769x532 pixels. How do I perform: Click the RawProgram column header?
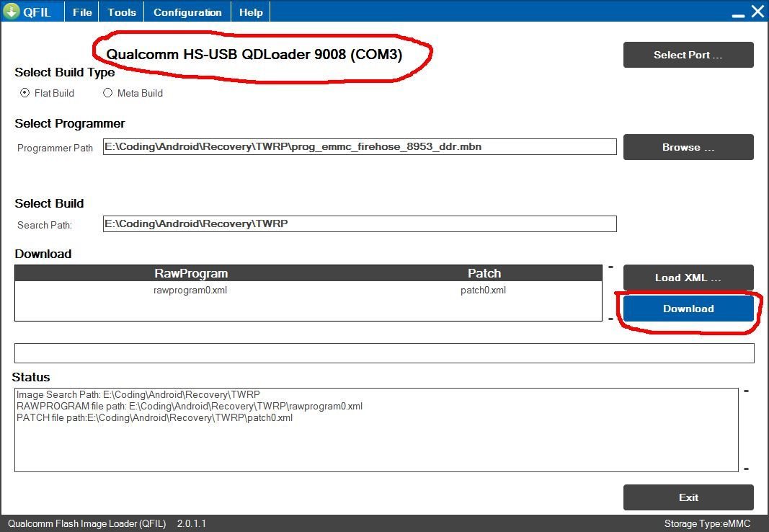click(x=191, y=273)
